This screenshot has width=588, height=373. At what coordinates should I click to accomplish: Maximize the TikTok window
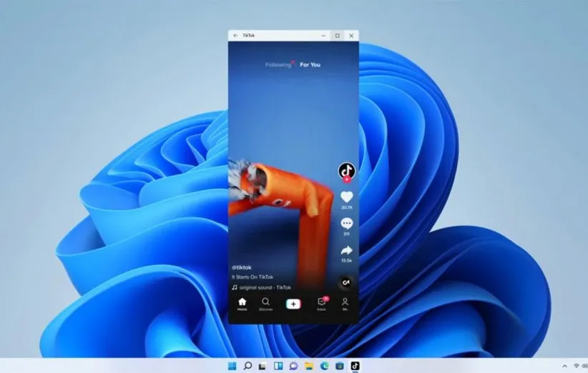[x=337, y=35]
